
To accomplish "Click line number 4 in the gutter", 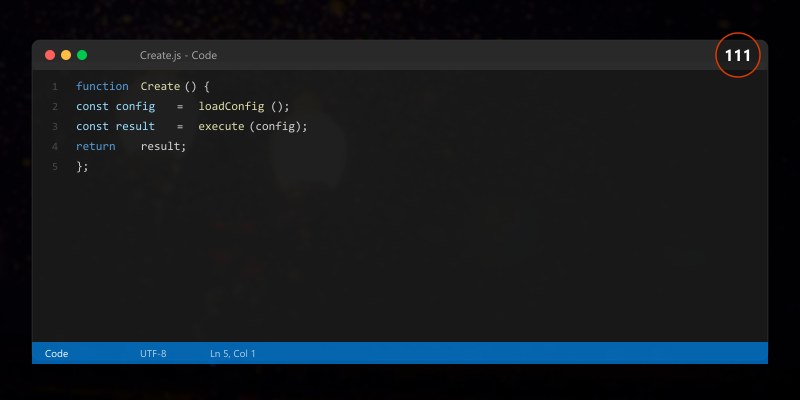I will (55, 146).
